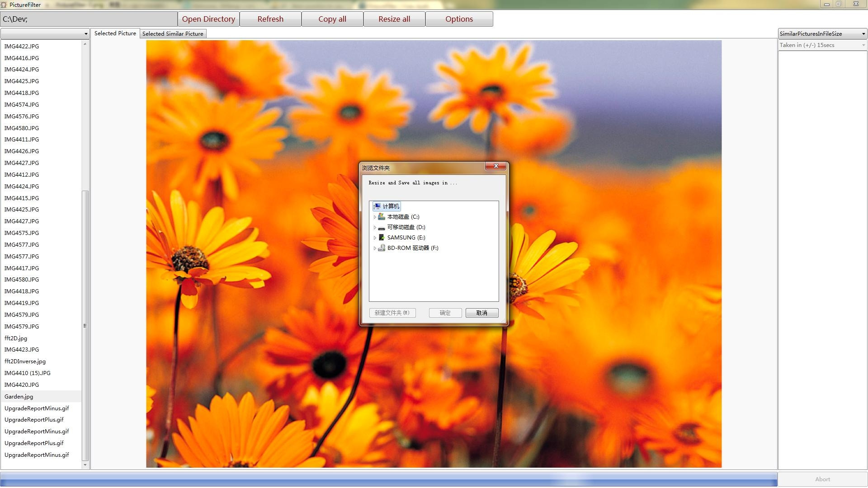Select BD-ROM (F:) drive icon
This screenshot has height=488, width=868.
(382, 248)
